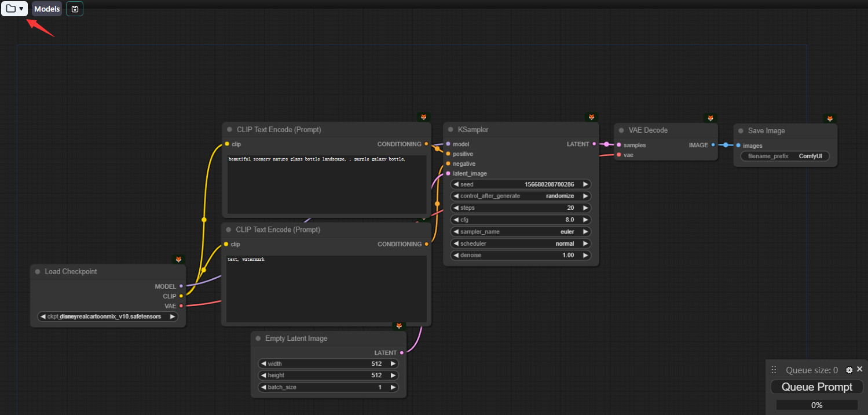
Task: Increase steps value with right arrow
Action: point(585,208)
